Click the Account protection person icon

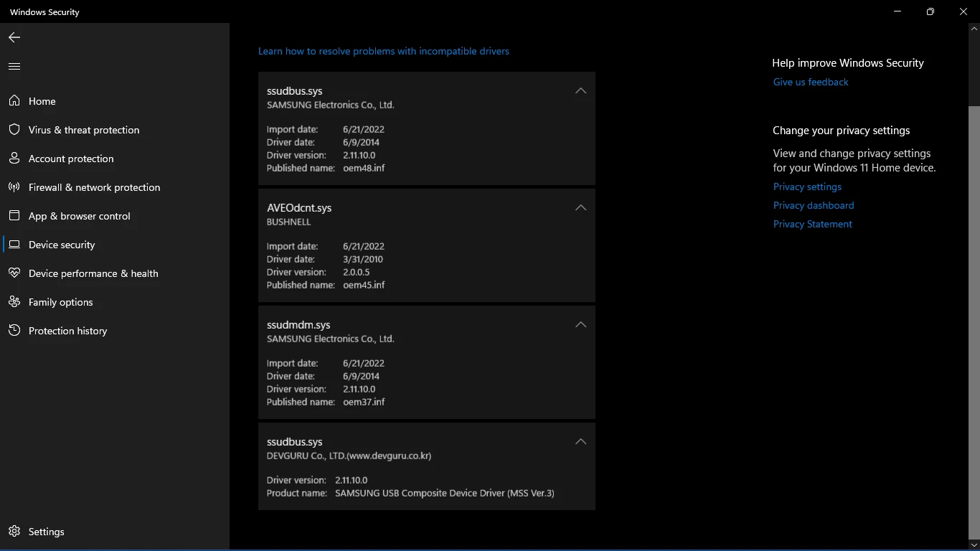click(x=14, y=159)
